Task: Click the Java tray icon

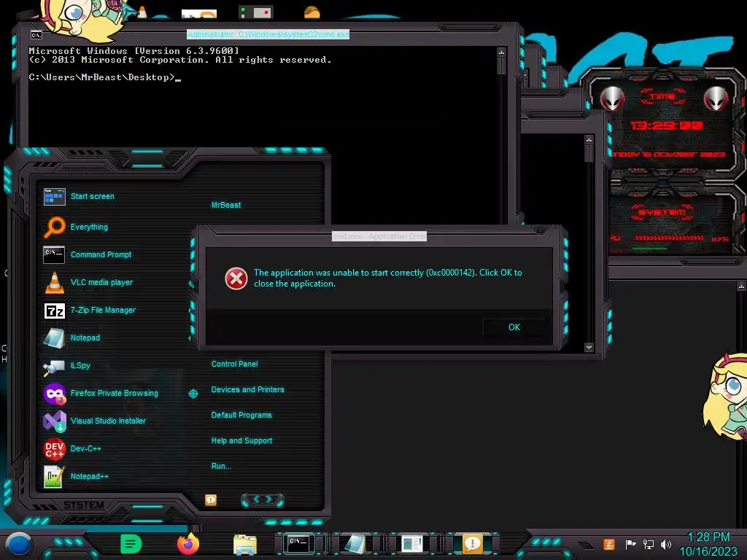Action: tap(608, 544)
